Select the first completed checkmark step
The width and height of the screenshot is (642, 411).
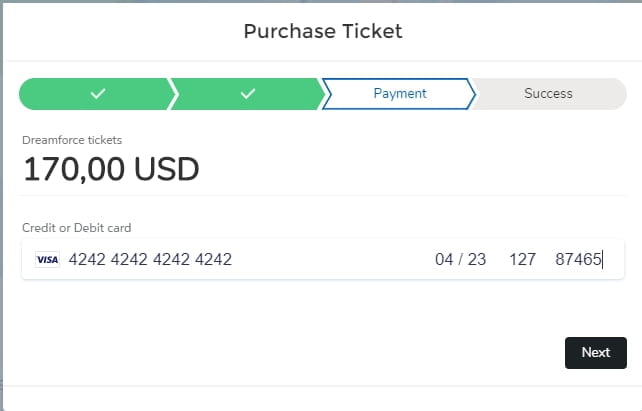(97, 94)
